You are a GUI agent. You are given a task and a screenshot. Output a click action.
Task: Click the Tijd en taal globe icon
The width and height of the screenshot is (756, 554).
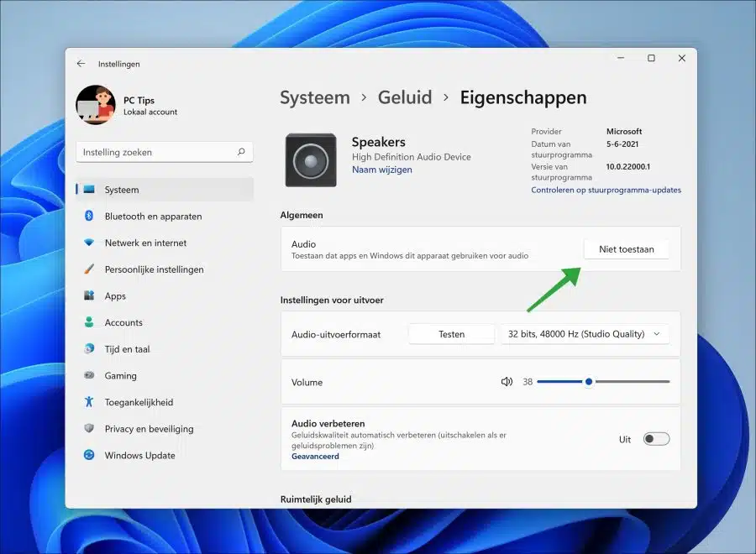pos(89,348)
